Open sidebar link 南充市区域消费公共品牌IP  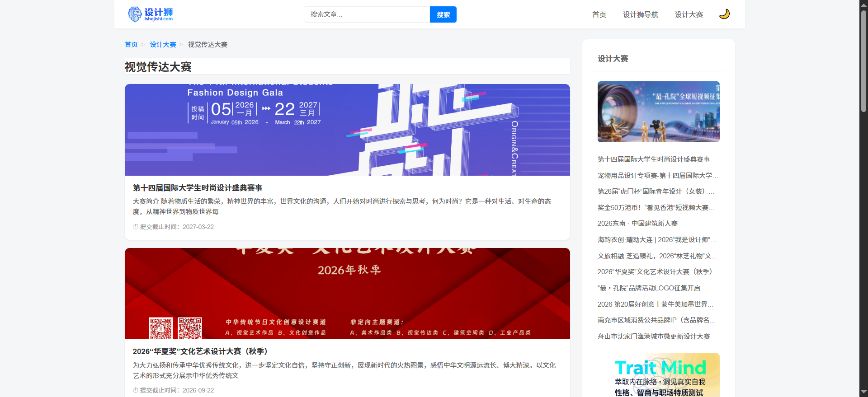click(657, 320)
